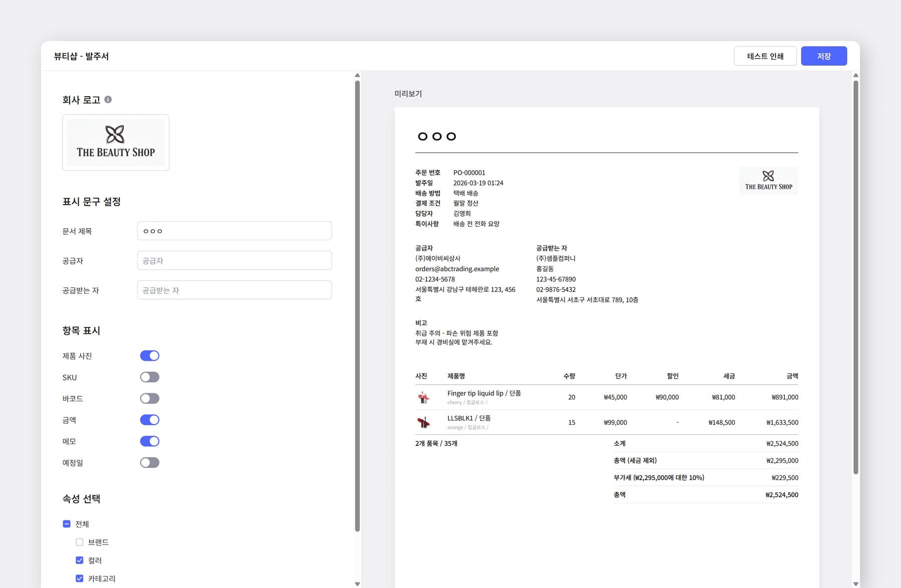The image size is (901, 588).
Task: Click the uploaded Beauty Shop logo image
Action: (x=116, y=143)
